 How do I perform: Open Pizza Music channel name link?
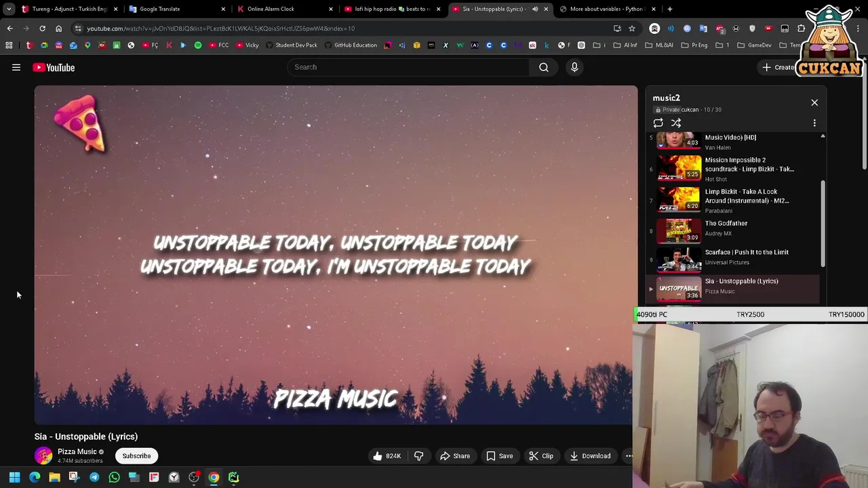click(77, 451)
